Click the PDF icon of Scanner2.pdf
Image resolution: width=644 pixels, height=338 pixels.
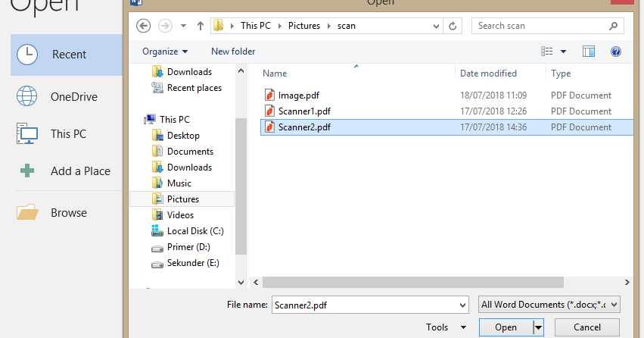click(269, 127)
